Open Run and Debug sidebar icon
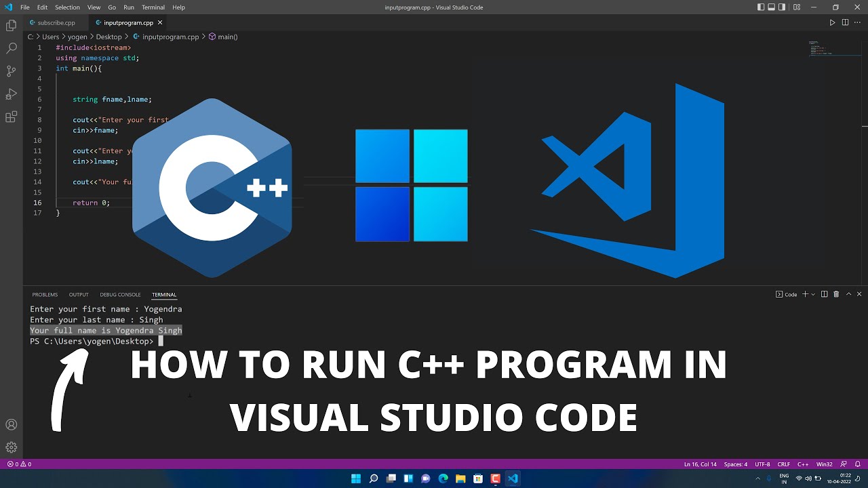 click(x=10, y=94)
